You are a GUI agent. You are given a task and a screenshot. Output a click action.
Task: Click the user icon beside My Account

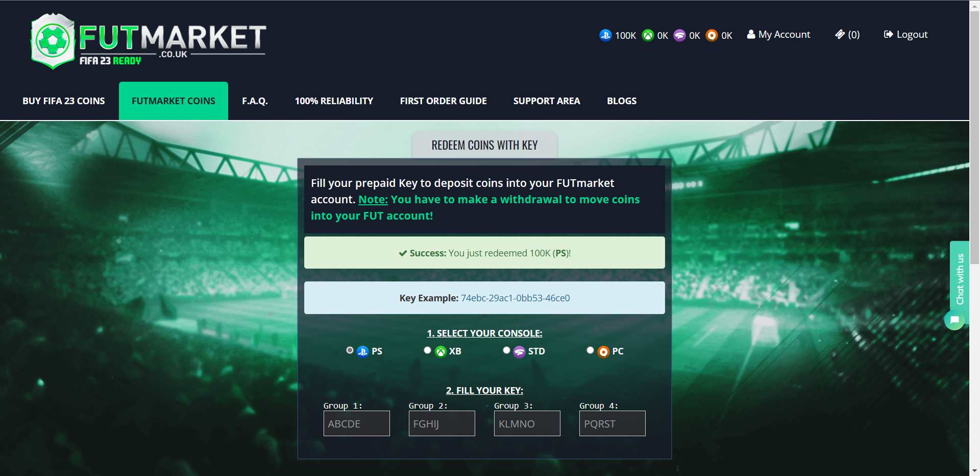coord(751,34)
